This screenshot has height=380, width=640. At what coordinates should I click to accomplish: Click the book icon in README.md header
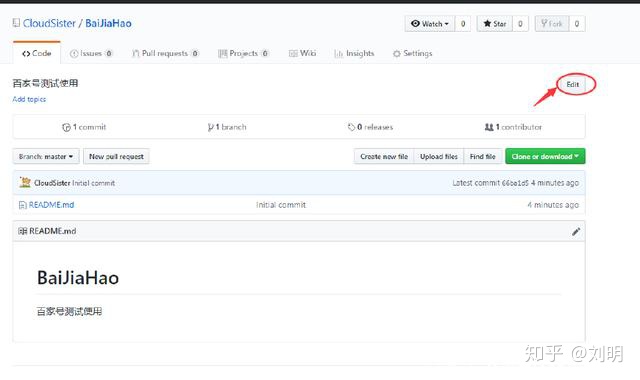click(x=22, y=231)
